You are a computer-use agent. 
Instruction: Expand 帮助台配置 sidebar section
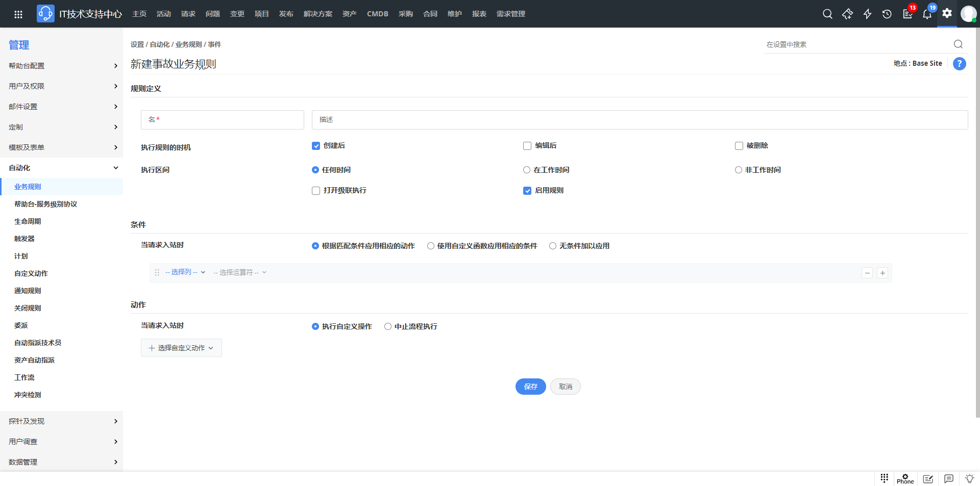[x=61, y=66]
